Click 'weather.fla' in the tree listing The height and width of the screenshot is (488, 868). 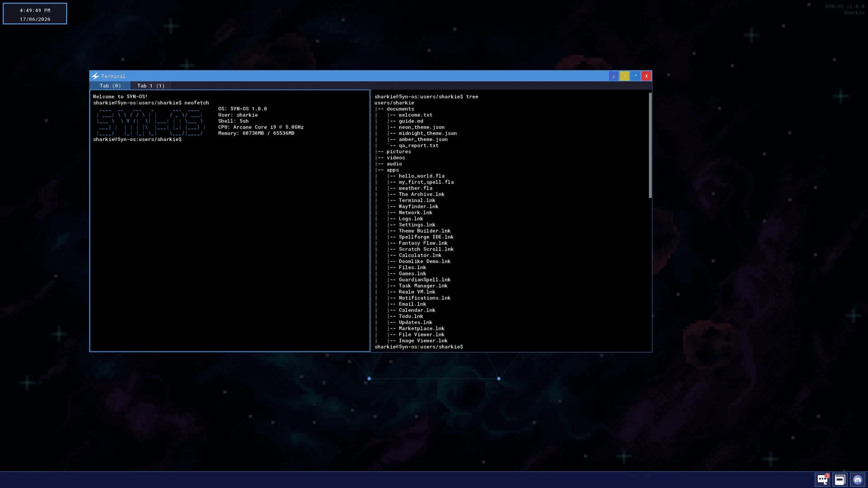(415, 188)
